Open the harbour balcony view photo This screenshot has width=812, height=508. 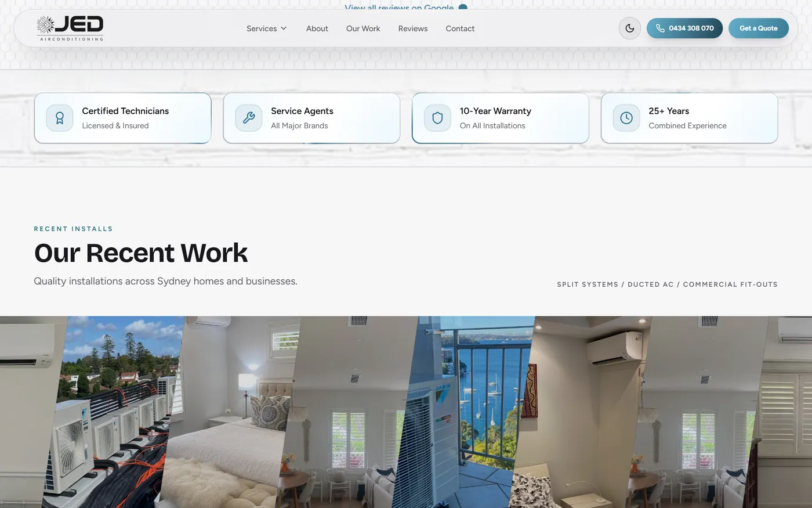[464, 412]
